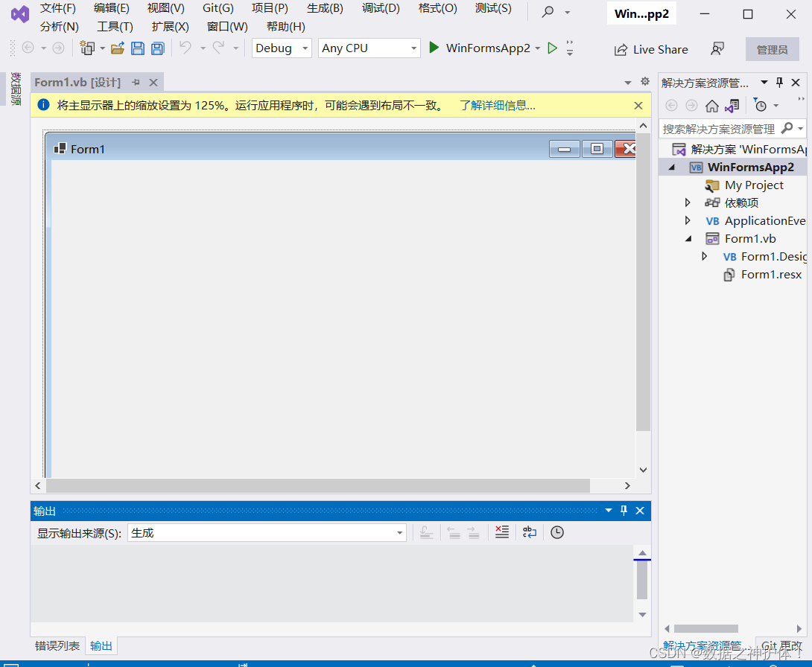
Task: Click the pending changes filter clock icon
Action: (x=760, y=105)
